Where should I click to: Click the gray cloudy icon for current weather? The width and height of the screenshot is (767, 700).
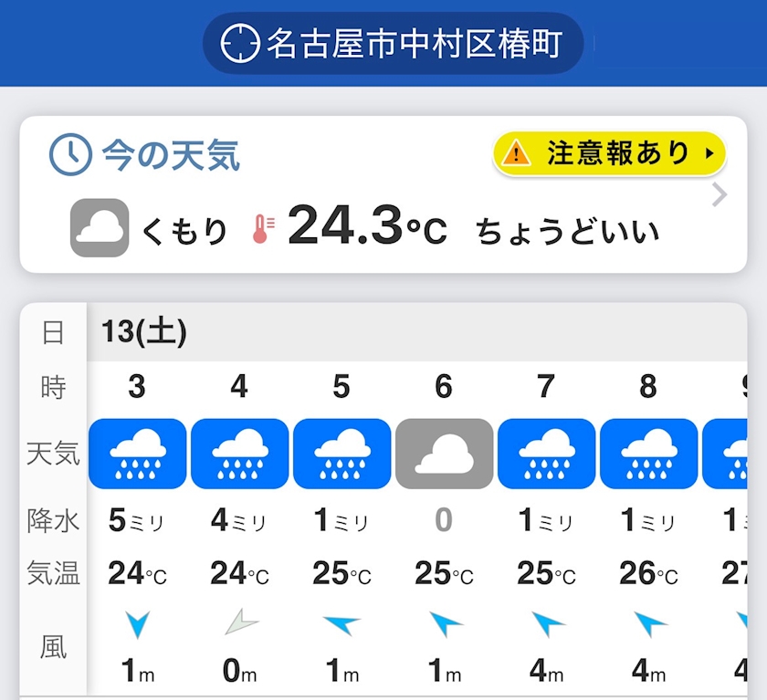100,228
